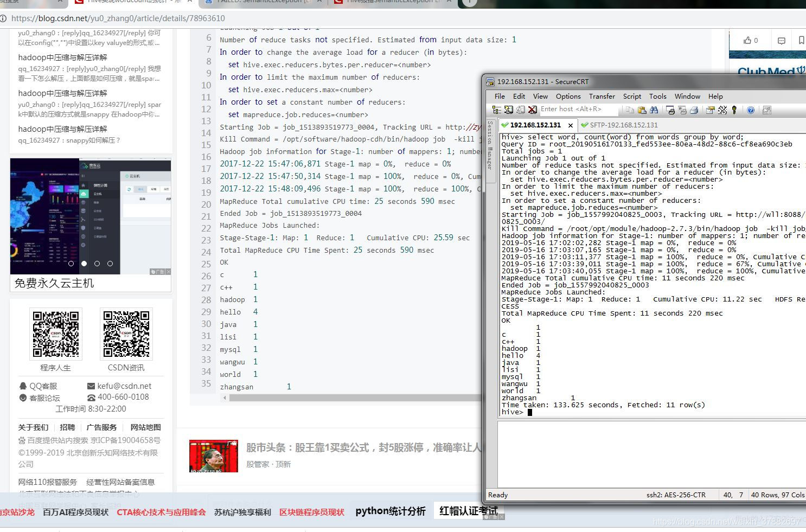Click the Disconnect icon with red X
This screenshot has width=806, height=532.
pos(532,110)
